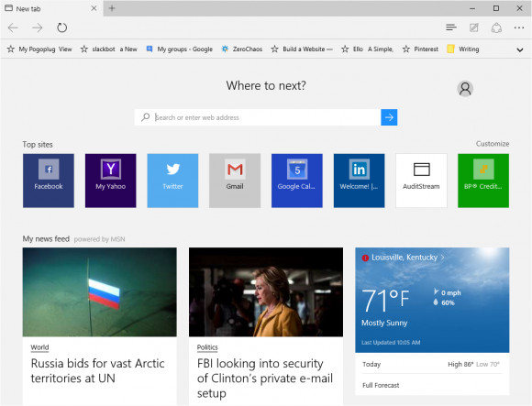Open the More actions ellipsis menu
Screen dimensions: 532x406
pos(519,27)
